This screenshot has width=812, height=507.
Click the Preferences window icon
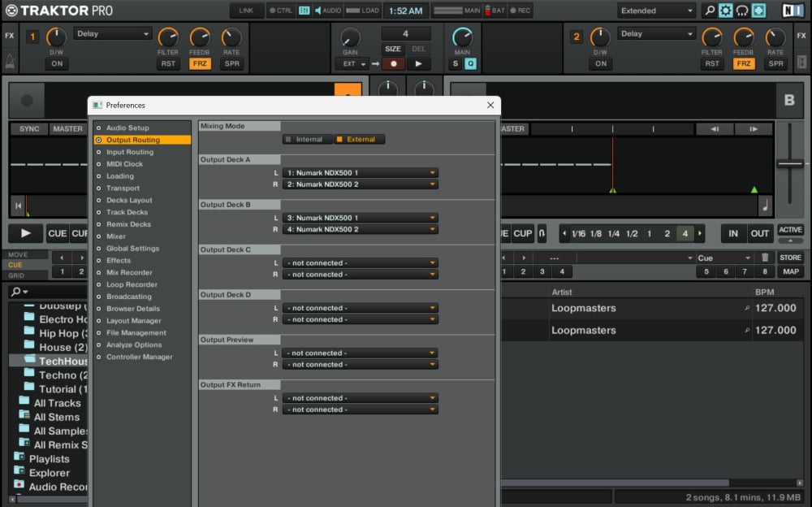click(97, 106)
